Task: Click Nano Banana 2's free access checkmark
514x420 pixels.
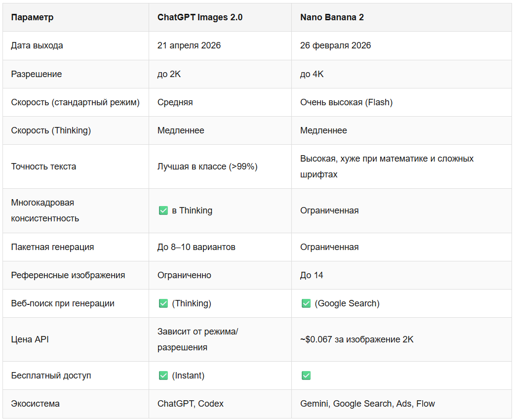Action: click(306, 376)
